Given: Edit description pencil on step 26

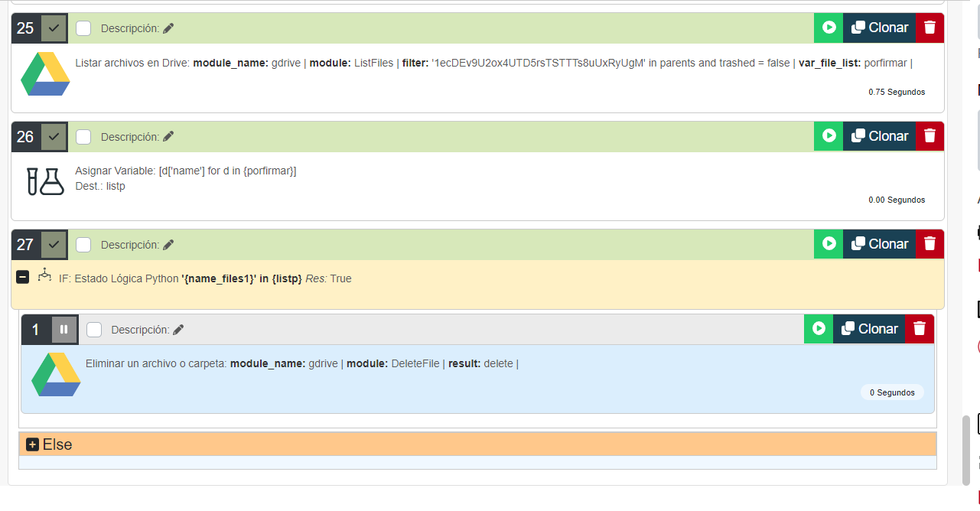Looking at the screenshot, I should 168,136.
